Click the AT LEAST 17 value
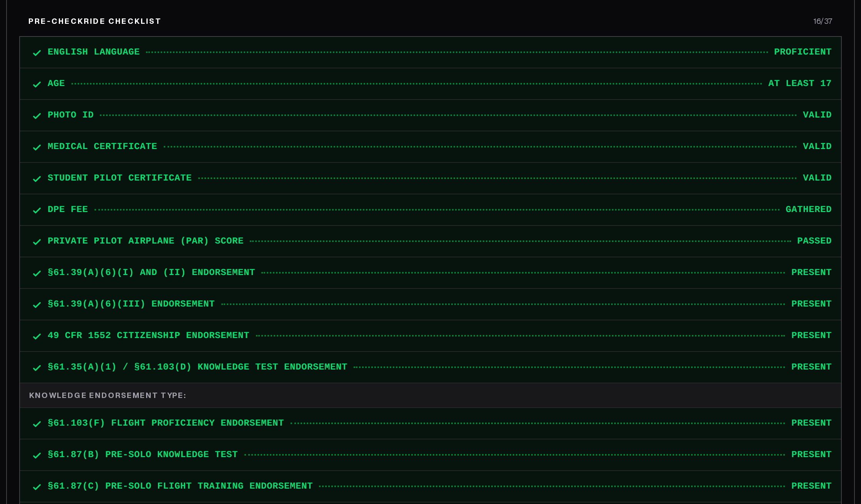The image size is (861, 504). [800, 83]
